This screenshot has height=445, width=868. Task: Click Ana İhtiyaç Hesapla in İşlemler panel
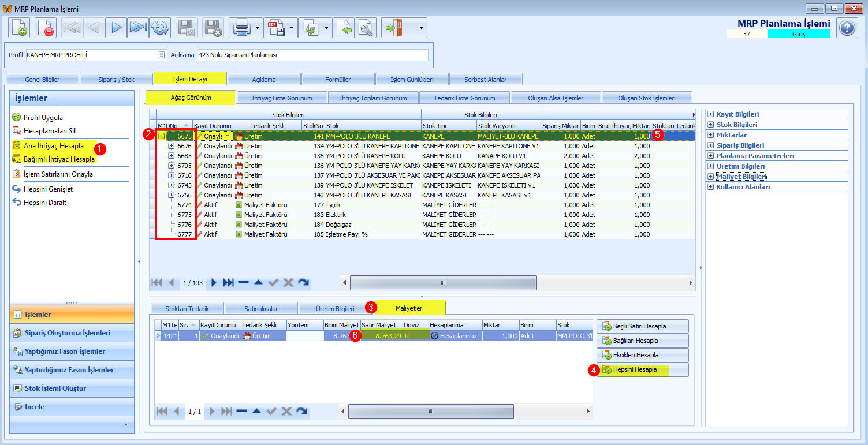(x=54, y=146)
